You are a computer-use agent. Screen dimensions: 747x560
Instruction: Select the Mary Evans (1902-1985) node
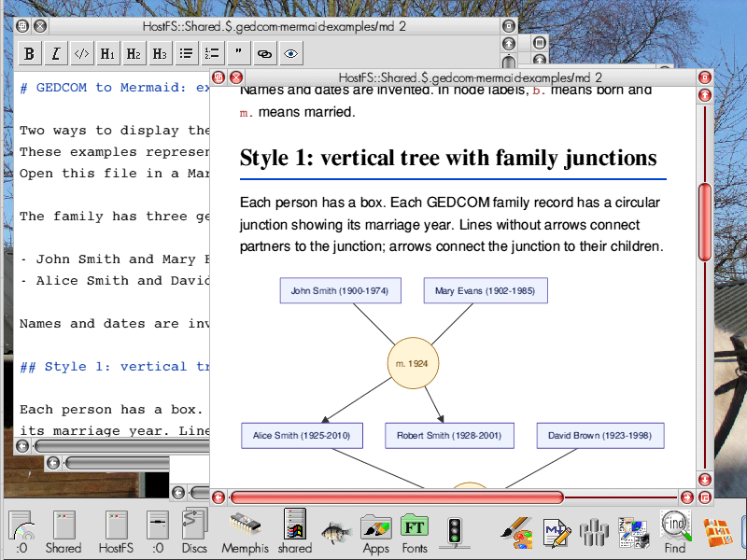point(486,290)
